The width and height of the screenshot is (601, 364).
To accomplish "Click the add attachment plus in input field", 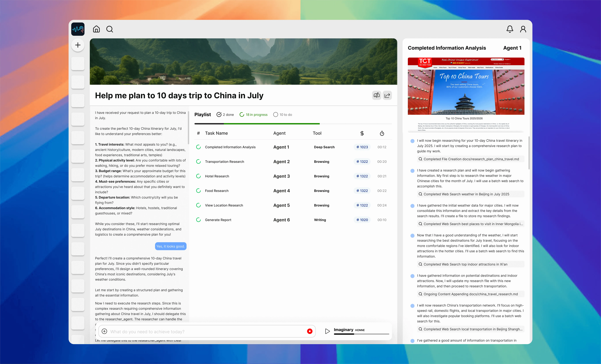I will [x=104, y=331].
